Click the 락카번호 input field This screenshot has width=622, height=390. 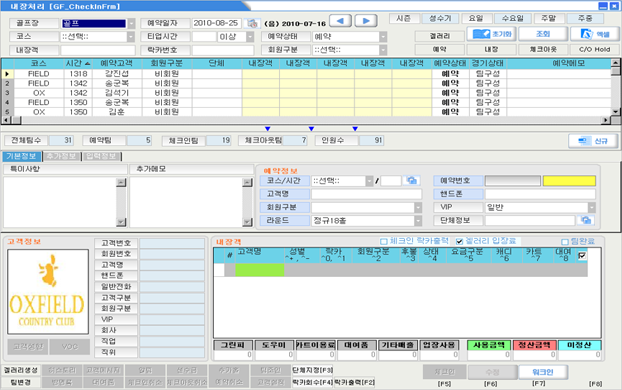tap(223, 50)
